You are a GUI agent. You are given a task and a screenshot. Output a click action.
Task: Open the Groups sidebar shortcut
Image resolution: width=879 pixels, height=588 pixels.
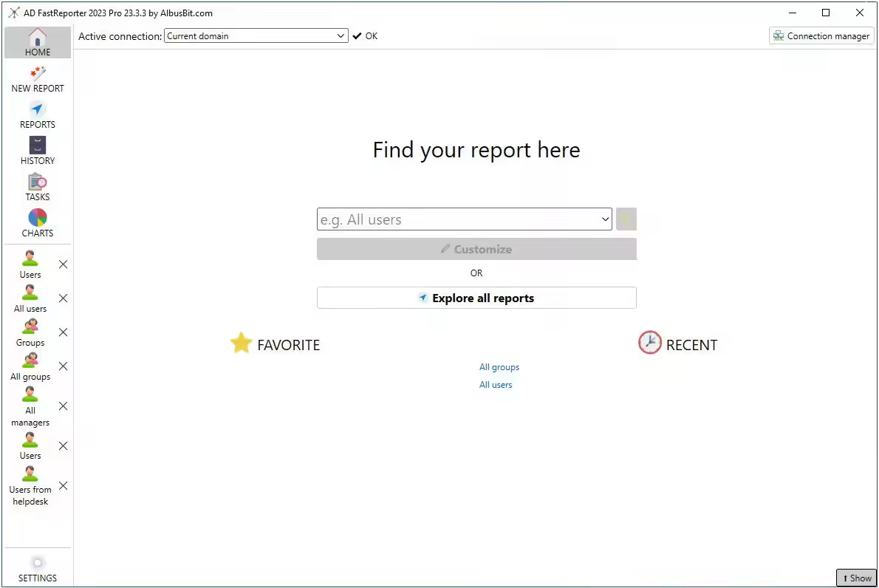tap(30, 332)
